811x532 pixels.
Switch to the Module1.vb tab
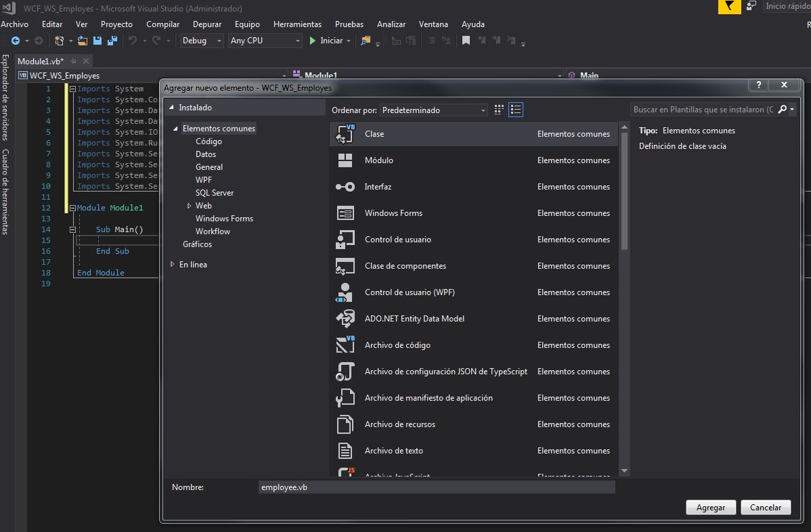coord(41,61)
